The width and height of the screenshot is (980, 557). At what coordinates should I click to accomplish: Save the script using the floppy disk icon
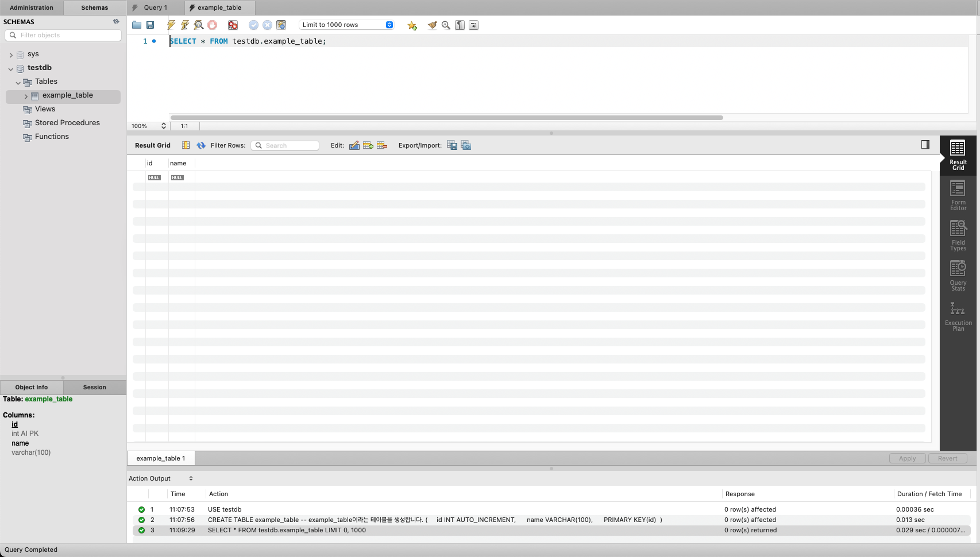(x=151, y=25)
